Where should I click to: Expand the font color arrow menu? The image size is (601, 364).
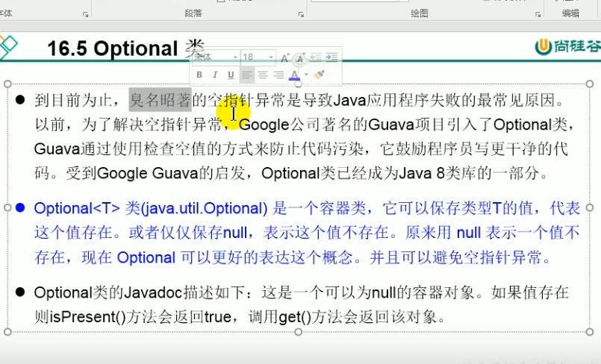(305, 75)
